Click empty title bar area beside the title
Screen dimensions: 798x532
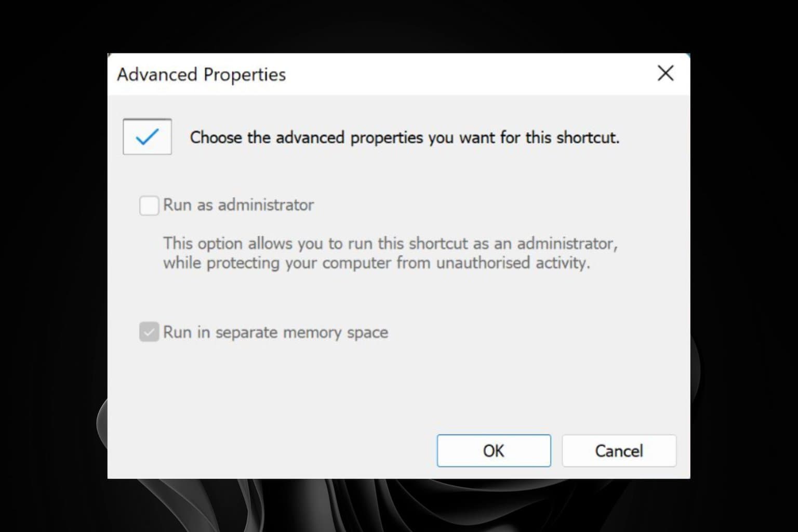point(468,74)
